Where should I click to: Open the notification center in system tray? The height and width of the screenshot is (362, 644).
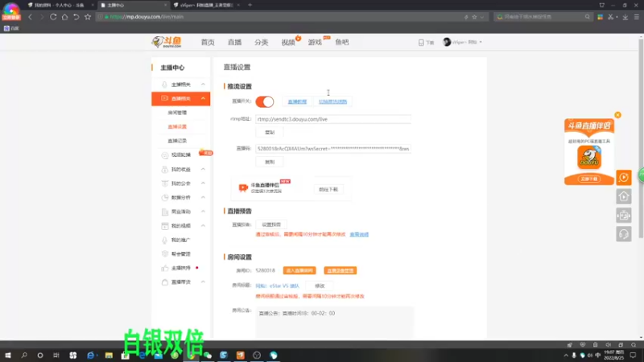coord(633,355)
